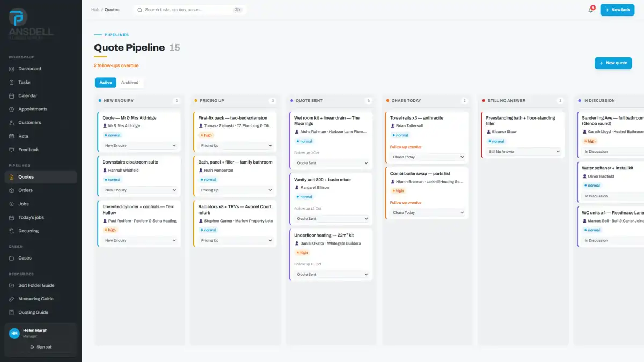Open stage dropdown on Downstairs cloakroom suite card
Viewport: 644px width, 362px height.
click(x=140, y=190)
